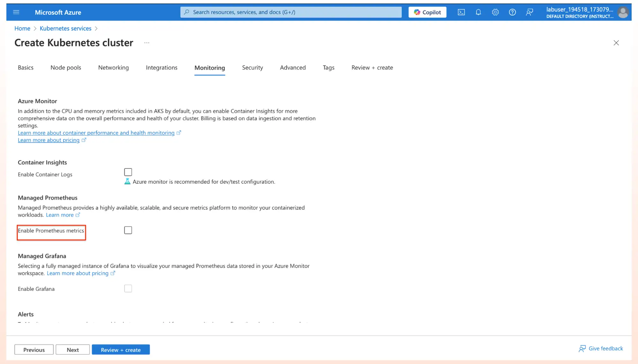The image size is (638, 364).
Task: Click the ellipsis next to cluster title
Action: tap(147, 43)
